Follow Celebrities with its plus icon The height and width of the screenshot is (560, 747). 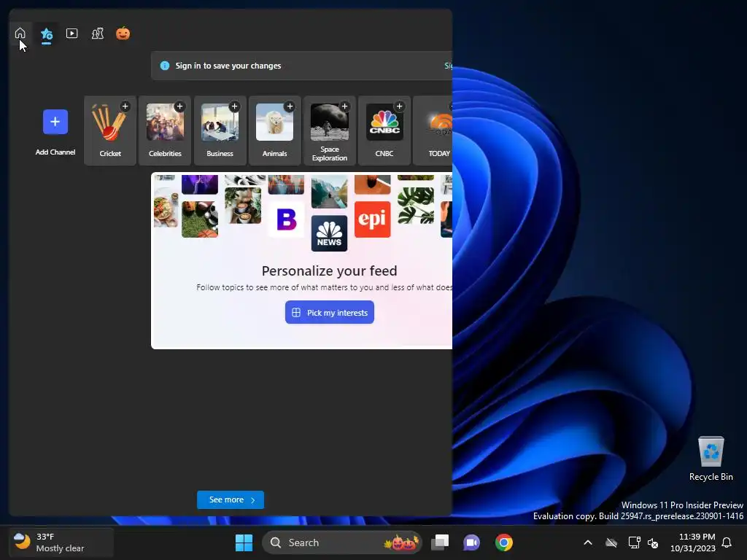[x=179, y=106]
